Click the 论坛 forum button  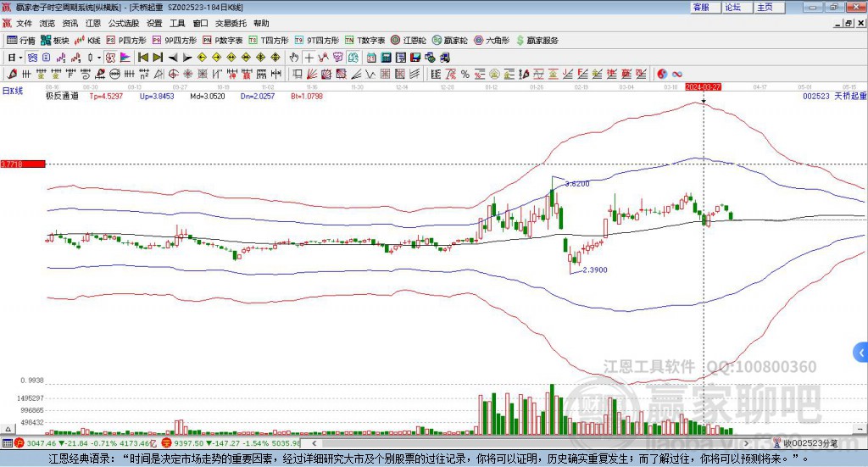737,7
